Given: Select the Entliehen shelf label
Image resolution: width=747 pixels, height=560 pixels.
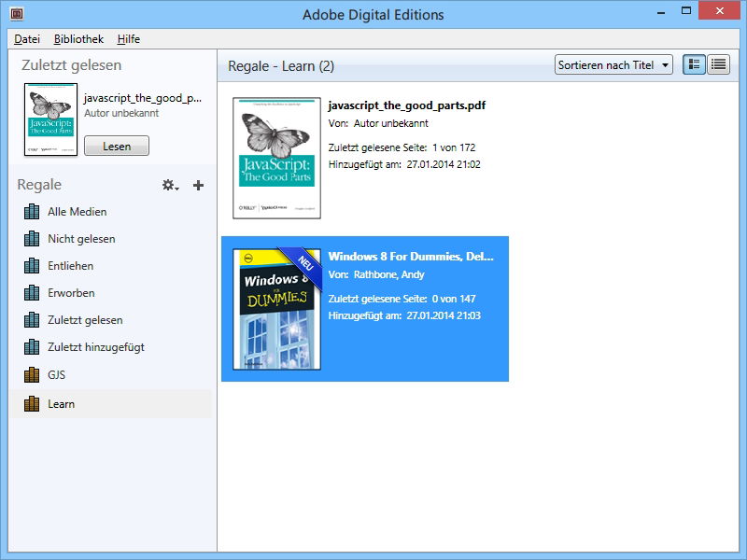Looking at the screenshot, I should pyautogui.click(x=71, y=266).
